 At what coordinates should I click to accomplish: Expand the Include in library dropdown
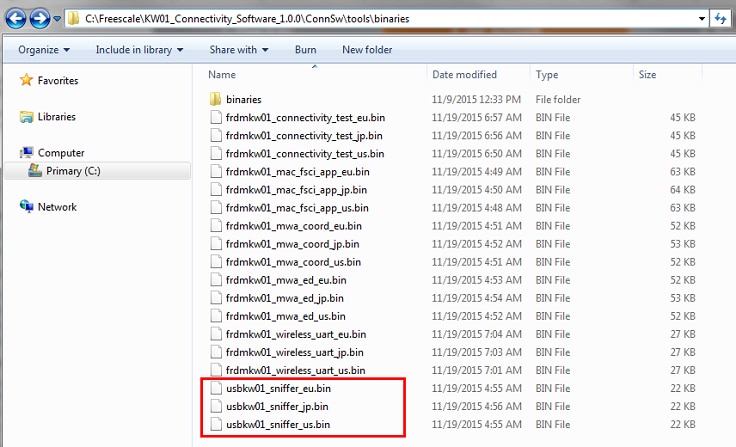(139, 50)
